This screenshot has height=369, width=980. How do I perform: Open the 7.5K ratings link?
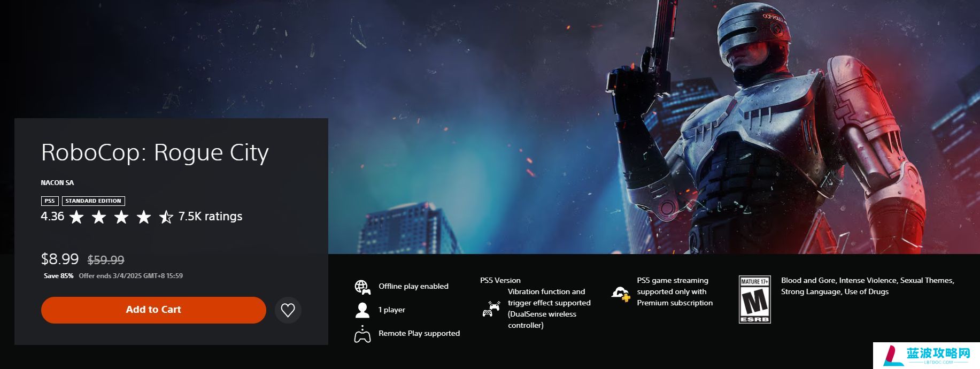click(x=210, y=217)
